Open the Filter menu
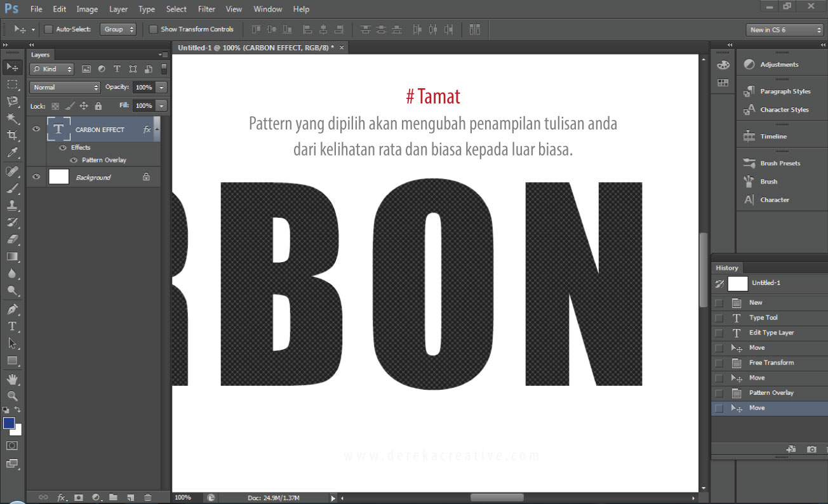The width and height of the screenshot is (828, 504). point(206,9)
